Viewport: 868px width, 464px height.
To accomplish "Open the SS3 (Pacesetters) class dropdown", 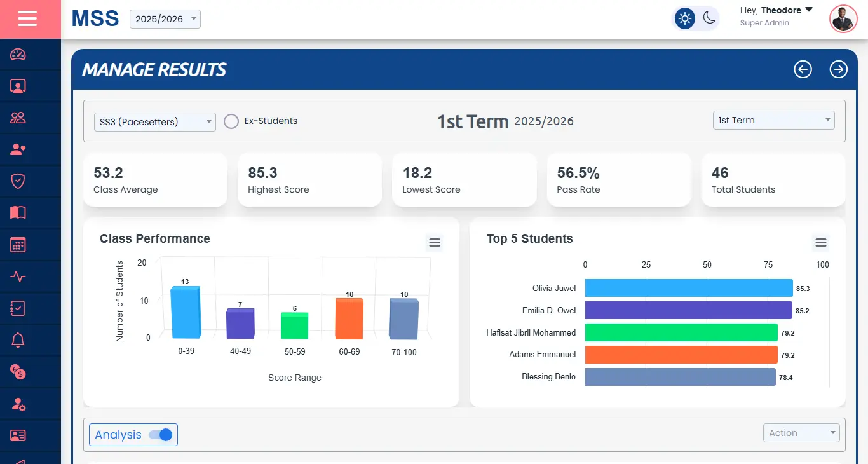I will (154, 121).
